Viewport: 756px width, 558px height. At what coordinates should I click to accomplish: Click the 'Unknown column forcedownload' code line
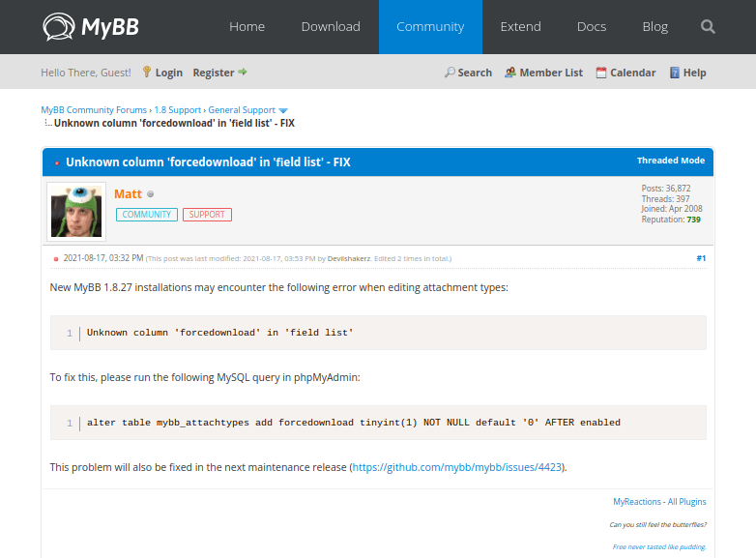pos(219,333)
